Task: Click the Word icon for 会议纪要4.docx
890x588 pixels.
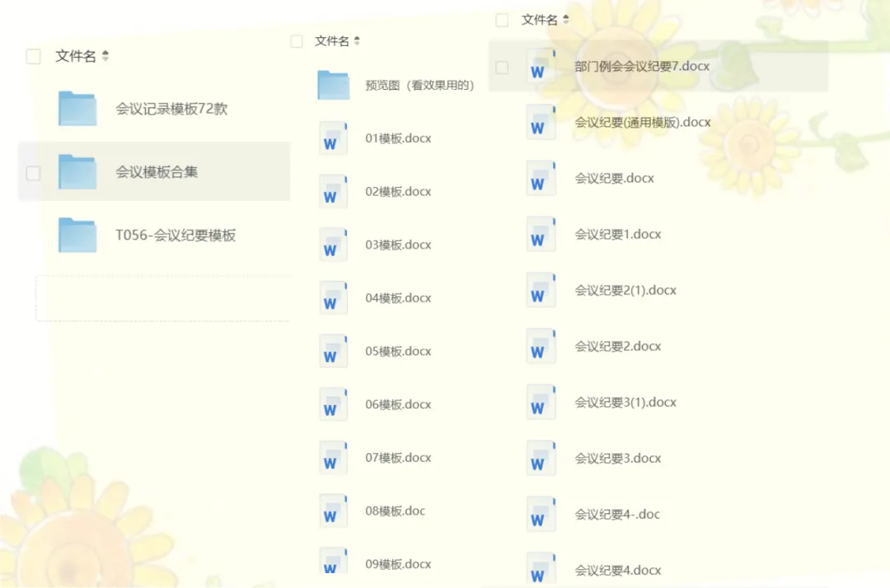Action: click(x=541, y=569)
